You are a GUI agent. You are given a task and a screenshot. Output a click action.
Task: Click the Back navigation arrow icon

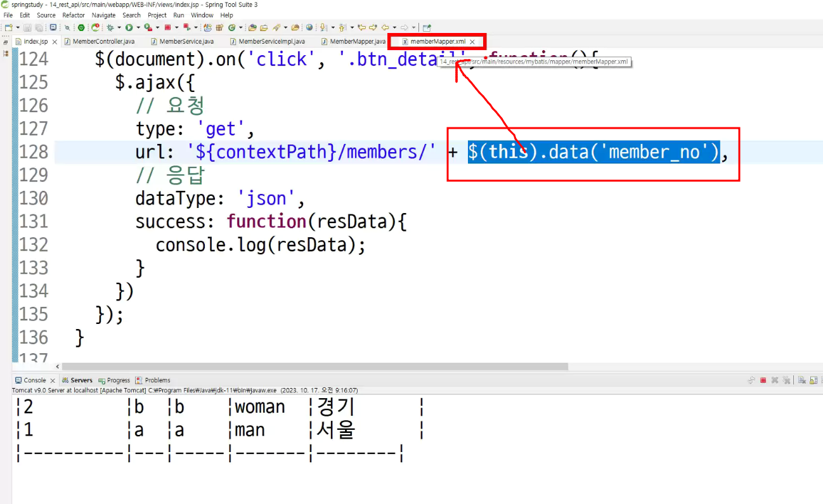click(x=386, y=27)
